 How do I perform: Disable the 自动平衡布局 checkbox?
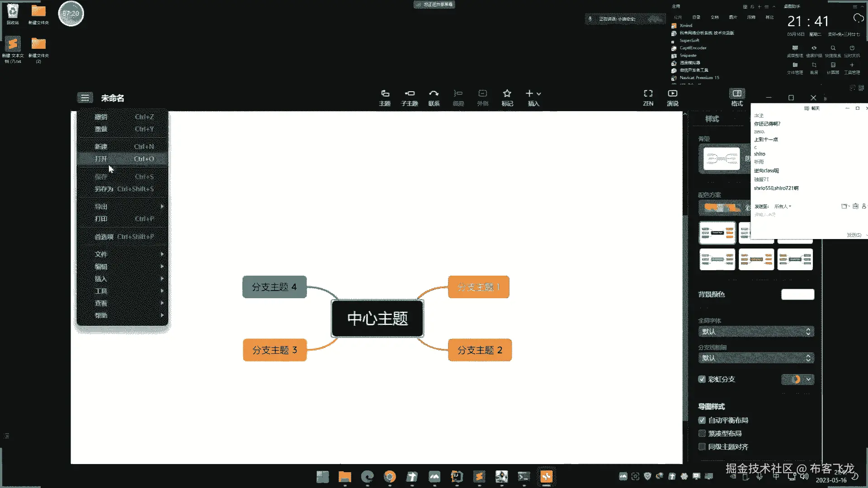[x=702, y=420]
